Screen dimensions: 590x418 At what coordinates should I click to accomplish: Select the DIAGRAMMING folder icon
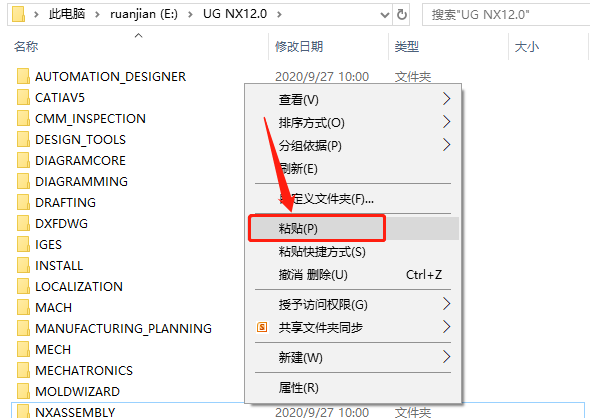click(x=23, y=181)
